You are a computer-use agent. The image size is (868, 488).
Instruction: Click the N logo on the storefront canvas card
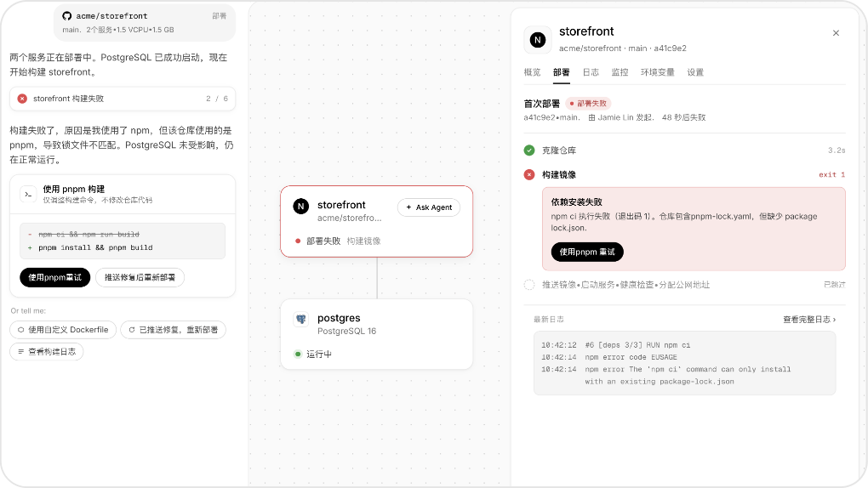(301, 207)
